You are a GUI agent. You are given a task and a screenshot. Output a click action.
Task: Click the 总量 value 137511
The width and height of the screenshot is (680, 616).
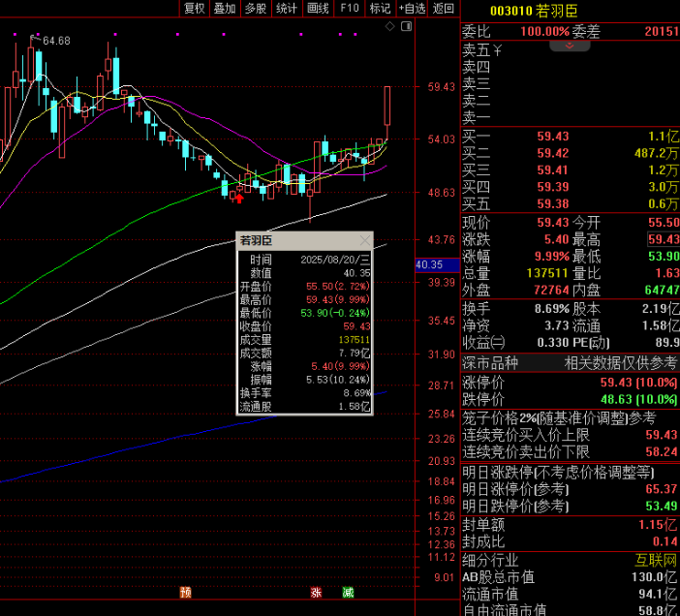coord(547,273)
